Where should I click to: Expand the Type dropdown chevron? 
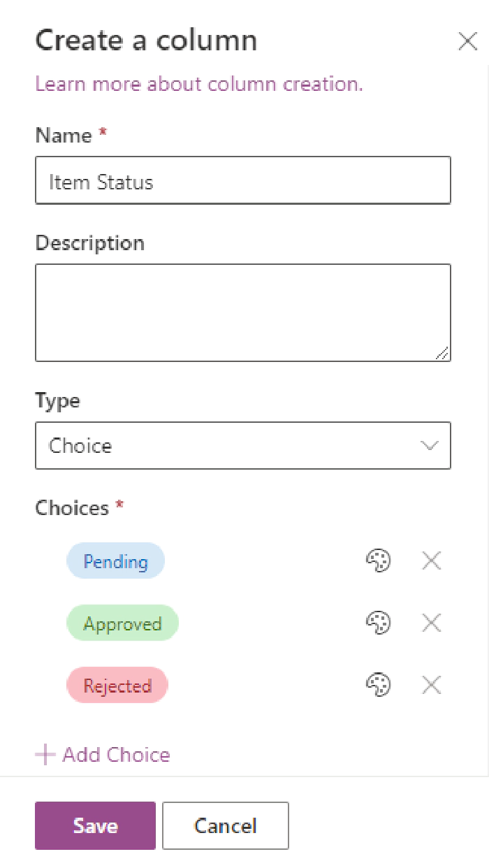[x=429, y=446]
